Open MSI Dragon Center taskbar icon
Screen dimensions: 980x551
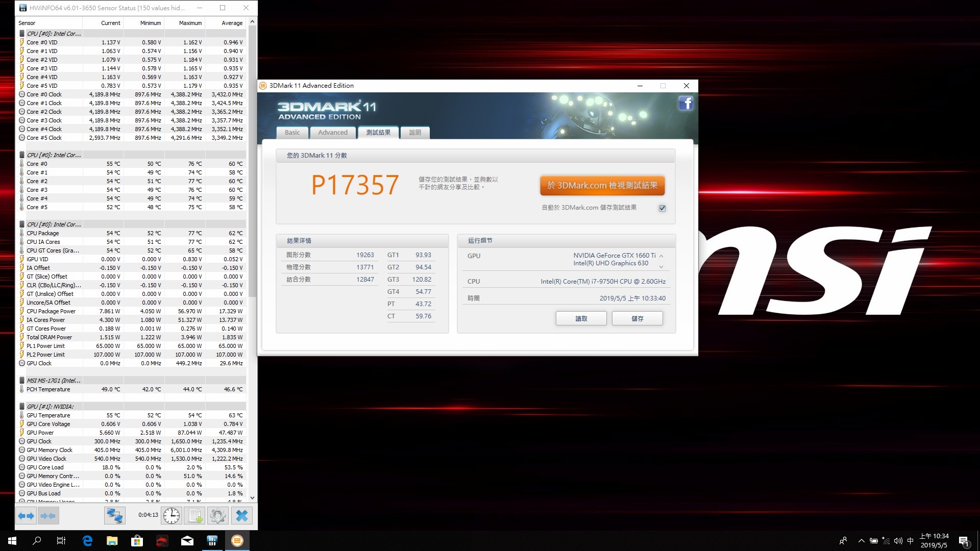pyautogui.click(x=162, y=541)
